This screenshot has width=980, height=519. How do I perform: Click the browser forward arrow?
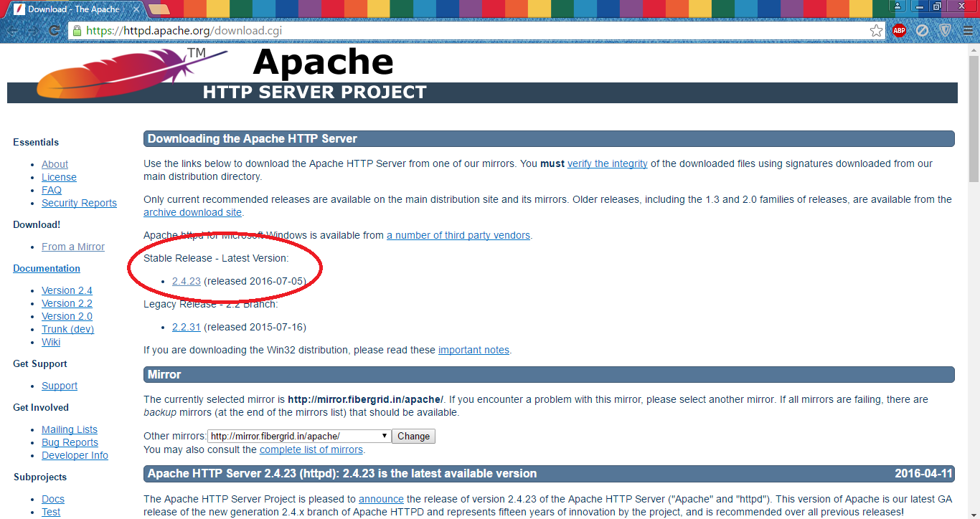(x=32, y=31)
